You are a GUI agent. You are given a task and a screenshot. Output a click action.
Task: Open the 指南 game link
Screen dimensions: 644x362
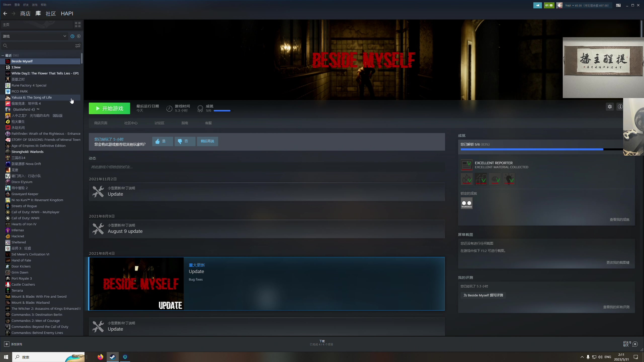click(185, 123)
